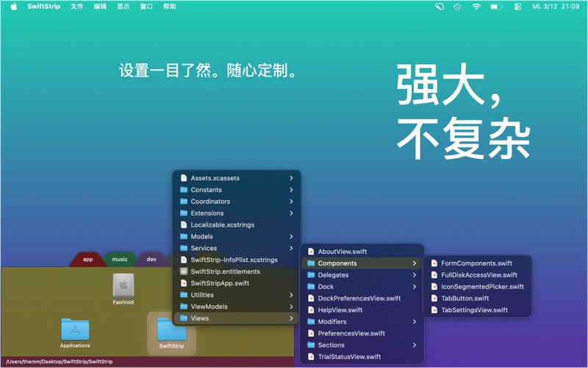This screenshot has height=368, width=588.
Task: Open the FastVoid drive icon
Action: pyautogui.click(x=123, y=286)
